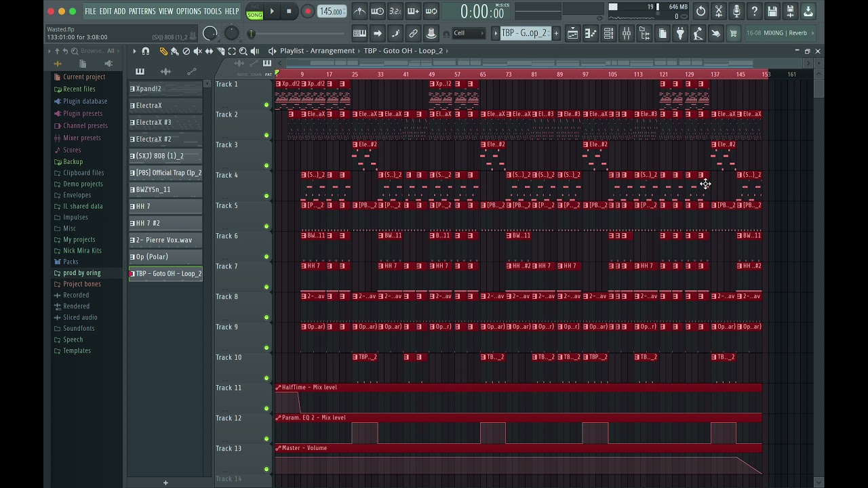
Task: Start playback with play button
Action: tap(272, 11)
